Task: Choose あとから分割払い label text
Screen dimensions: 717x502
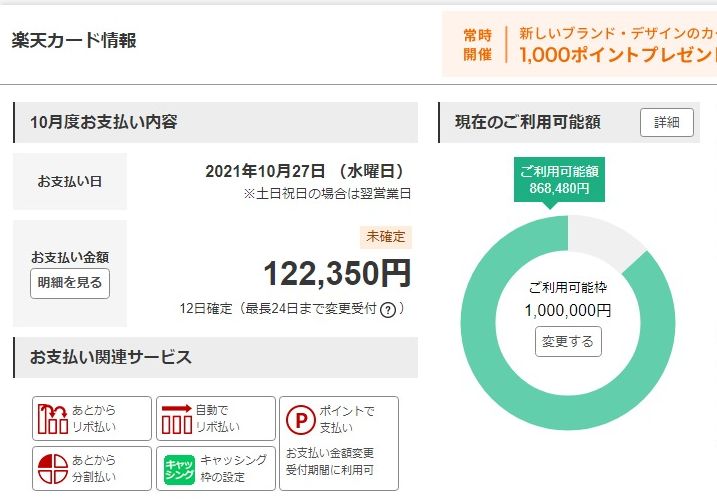Action: [94, 469]
